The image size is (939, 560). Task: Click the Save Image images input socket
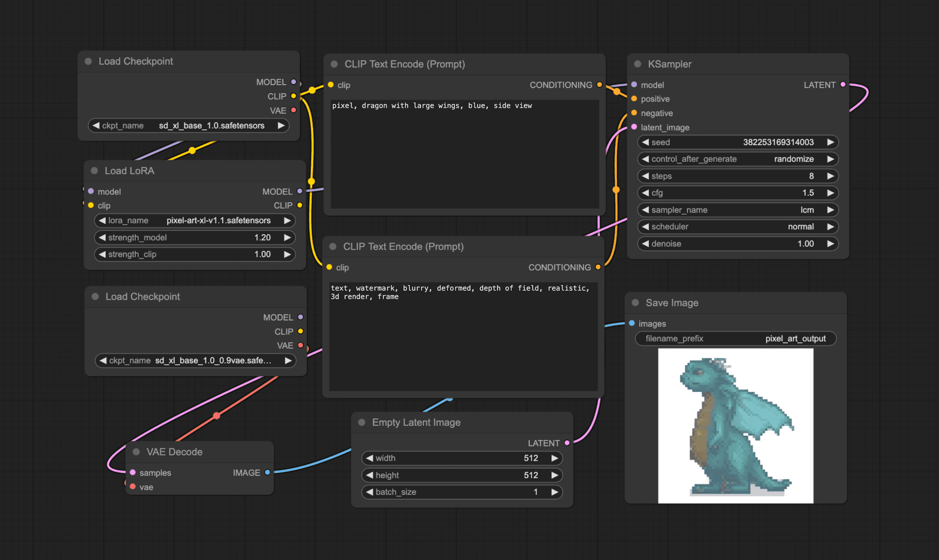(x=632, y=323)
